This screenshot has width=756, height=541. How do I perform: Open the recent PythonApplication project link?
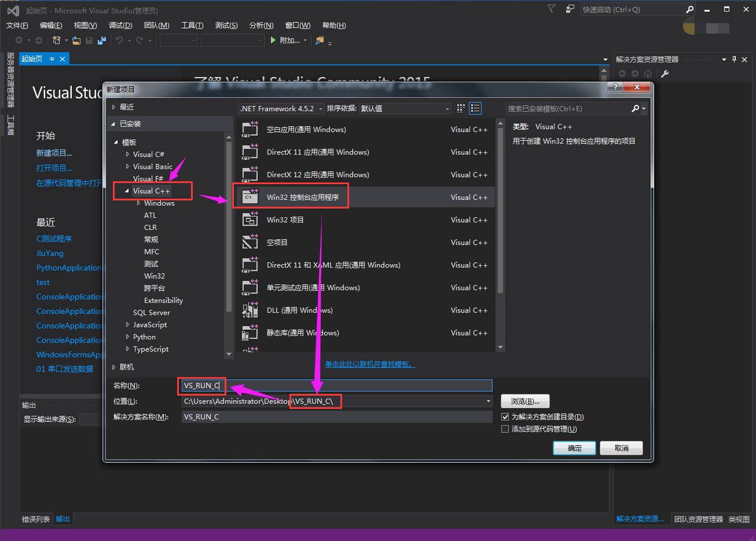click(69, 268)
